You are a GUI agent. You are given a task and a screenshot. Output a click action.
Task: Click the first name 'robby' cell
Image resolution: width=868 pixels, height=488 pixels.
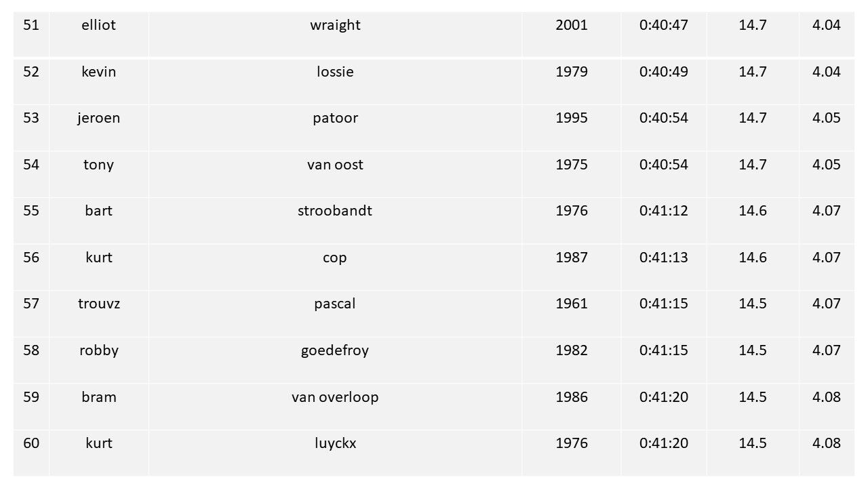99,350
